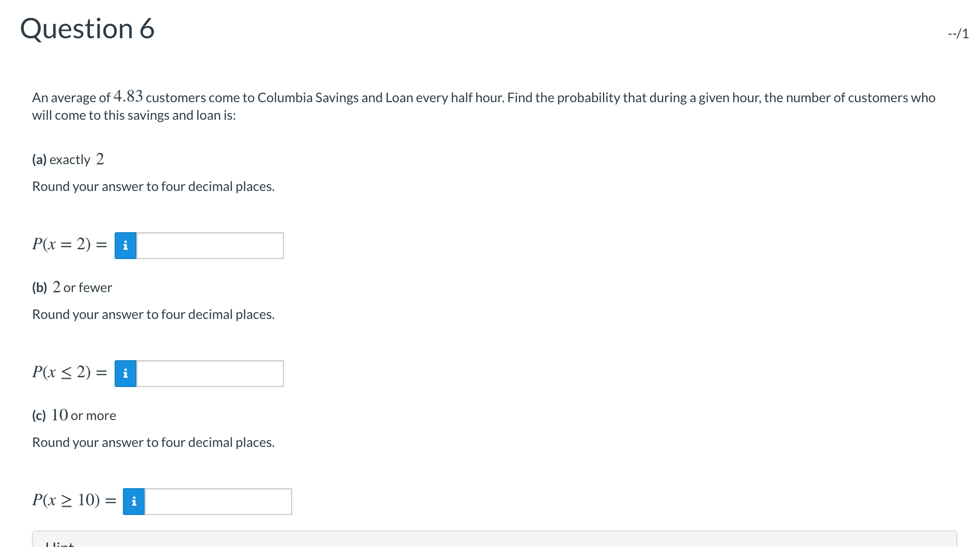The width and height of the screenshot is (980, 547).
Task: Click inside the P(x ≥ 10) answer box
Action: coord(217,501)
